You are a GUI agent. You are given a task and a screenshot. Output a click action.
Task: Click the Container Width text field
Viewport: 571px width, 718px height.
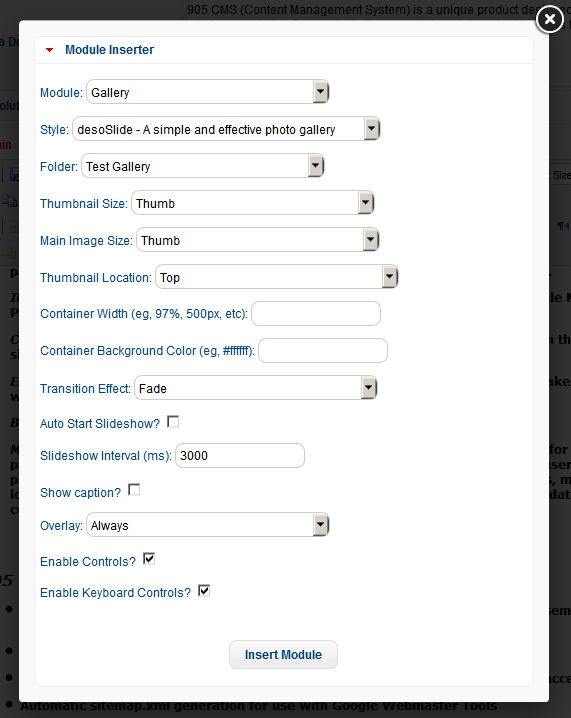[x=316, y=314]
